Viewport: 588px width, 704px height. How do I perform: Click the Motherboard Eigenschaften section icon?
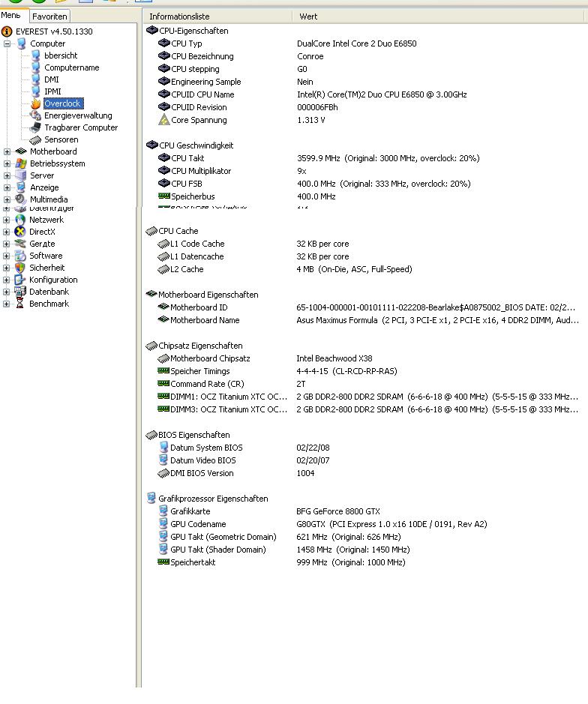click(x=151, y=294)
